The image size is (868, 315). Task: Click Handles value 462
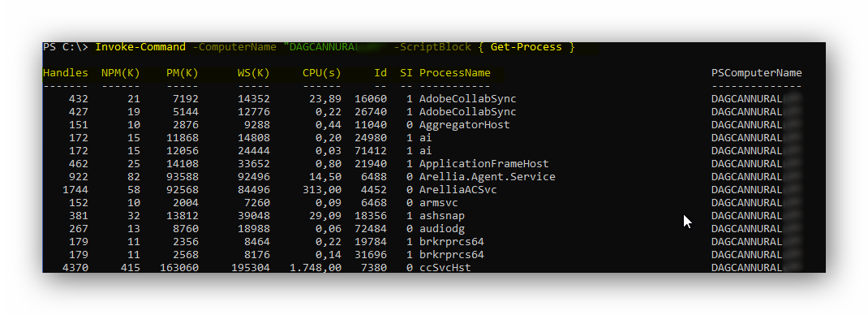(x=79, y=164)
